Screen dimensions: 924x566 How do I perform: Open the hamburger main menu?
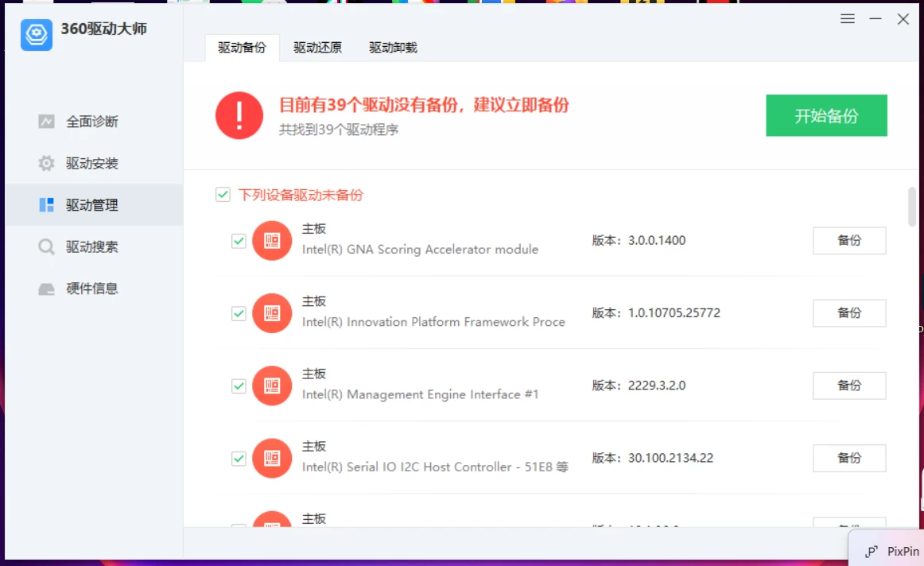tap(848, 19)
